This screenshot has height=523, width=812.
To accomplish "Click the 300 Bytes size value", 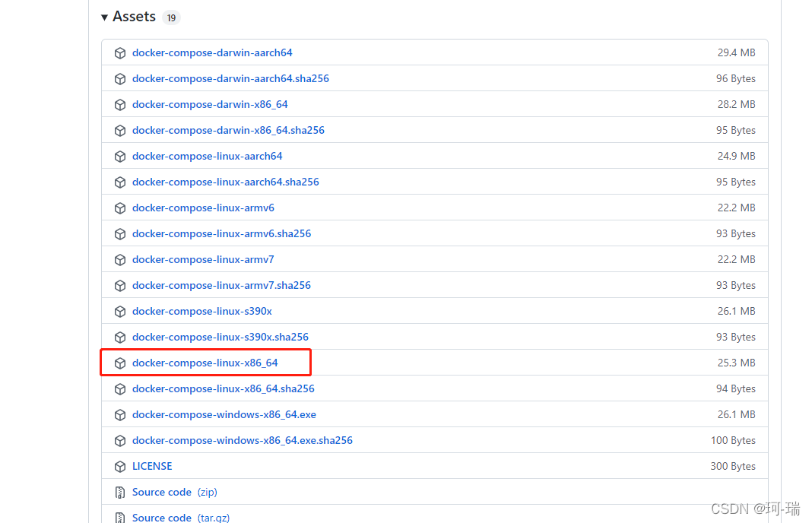I will [x=733, y=467].
